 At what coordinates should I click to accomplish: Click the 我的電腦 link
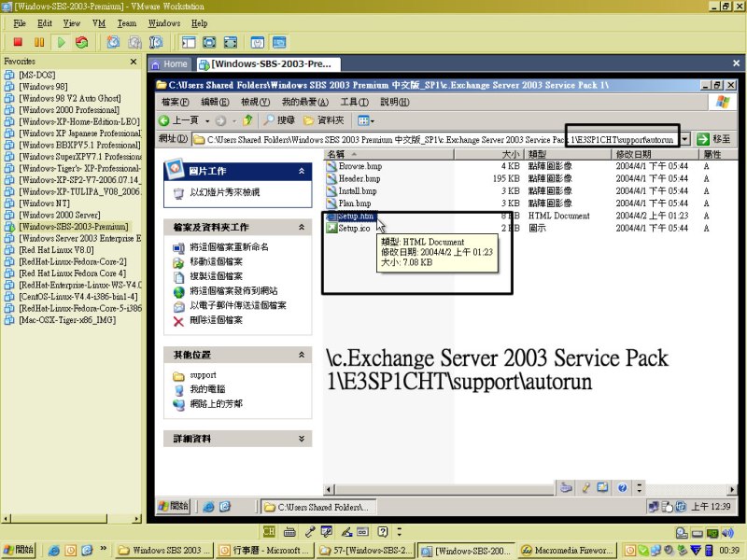(x=207, y=389)
